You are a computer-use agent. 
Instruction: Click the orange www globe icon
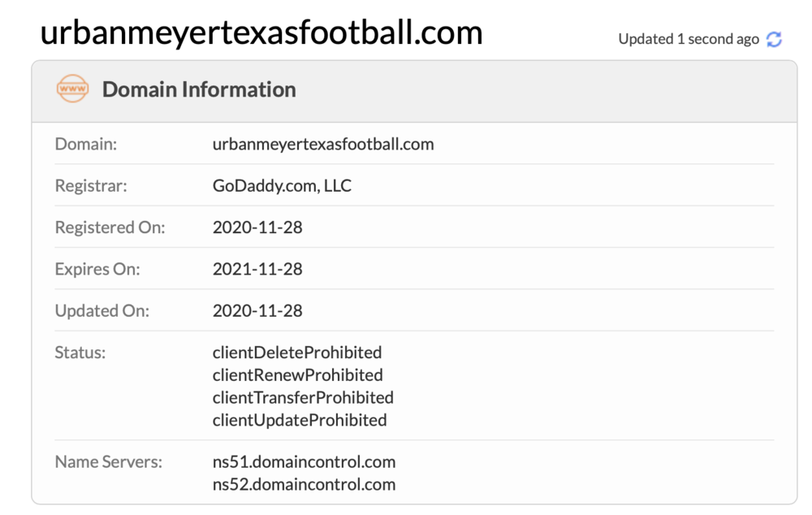[72, 89]
